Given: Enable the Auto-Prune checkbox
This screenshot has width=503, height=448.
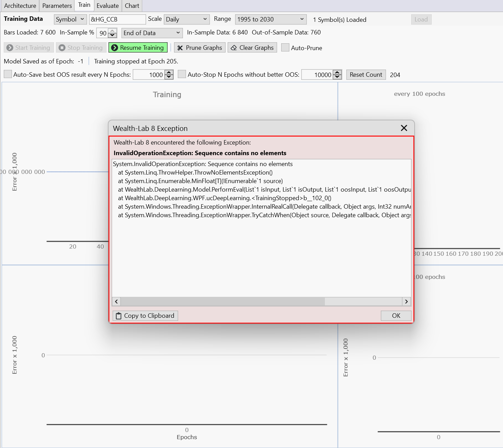Looking at the screenshot, I should pos(285,48).
